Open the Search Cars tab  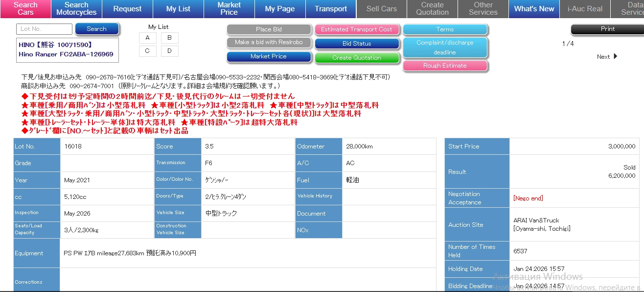[25, 8]
